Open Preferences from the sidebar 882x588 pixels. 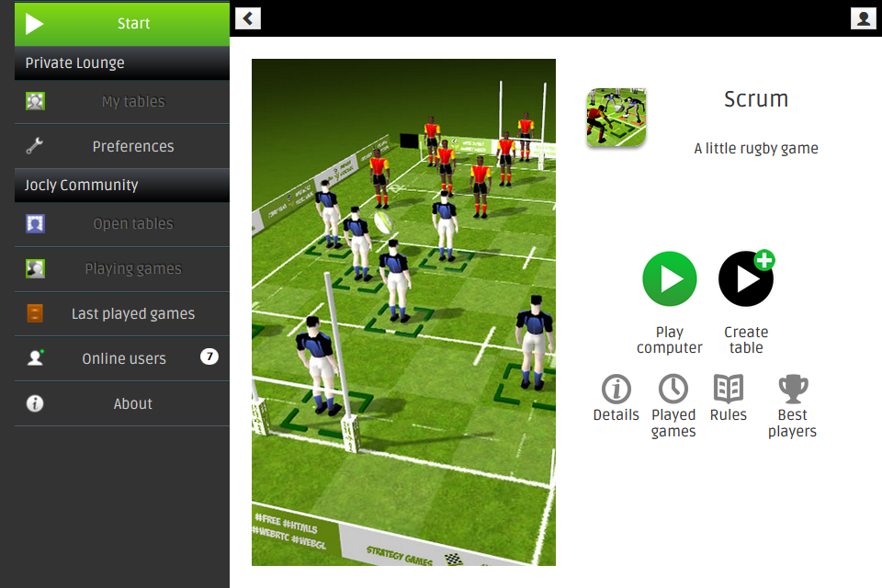[122, 146]
